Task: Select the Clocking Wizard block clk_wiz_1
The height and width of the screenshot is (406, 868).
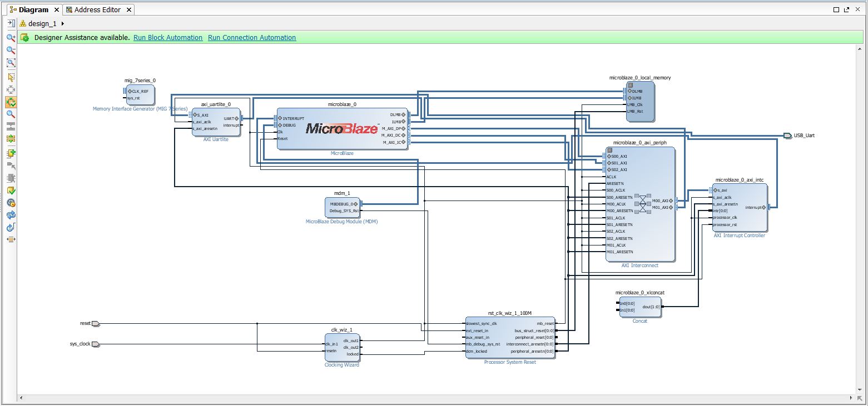Action: click(342, 348)
